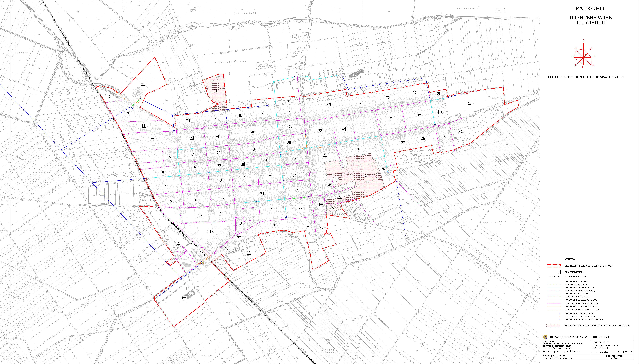Click block number 32 on the map
The height and width of the screenshot is (364, 639).
249,253
